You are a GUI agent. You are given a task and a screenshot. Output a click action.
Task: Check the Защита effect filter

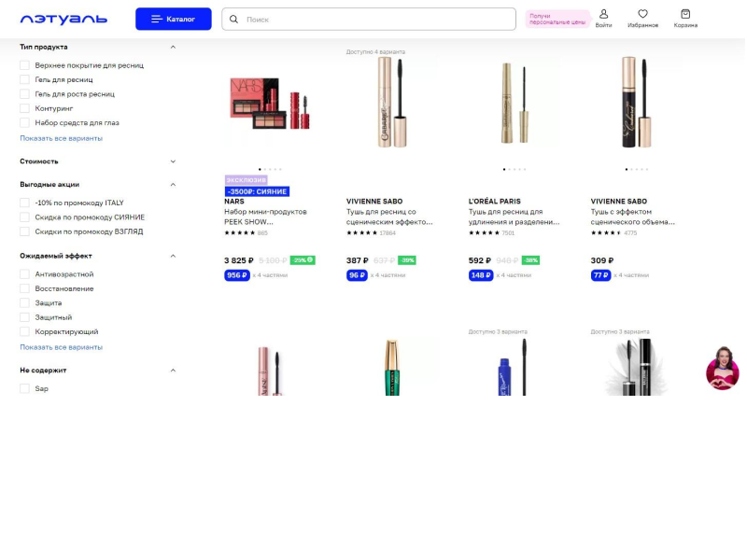click(x=25, y=302)
